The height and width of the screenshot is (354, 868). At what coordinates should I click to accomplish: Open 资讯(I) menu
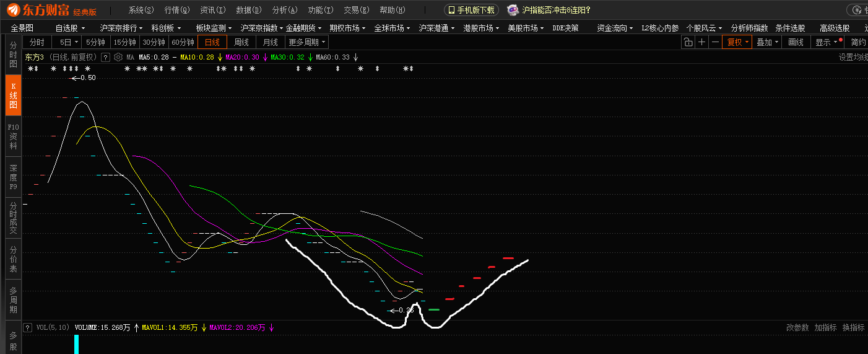tap(213, 10)
